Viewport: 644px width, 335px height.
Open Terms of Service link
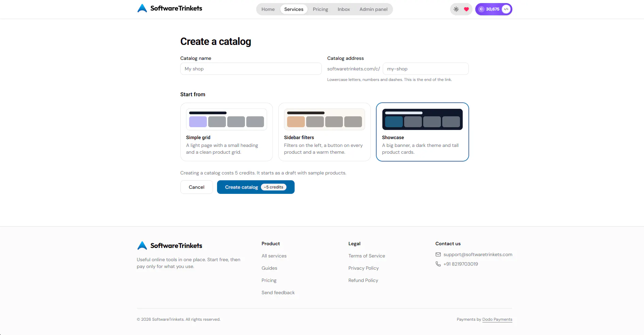point(367,256)
